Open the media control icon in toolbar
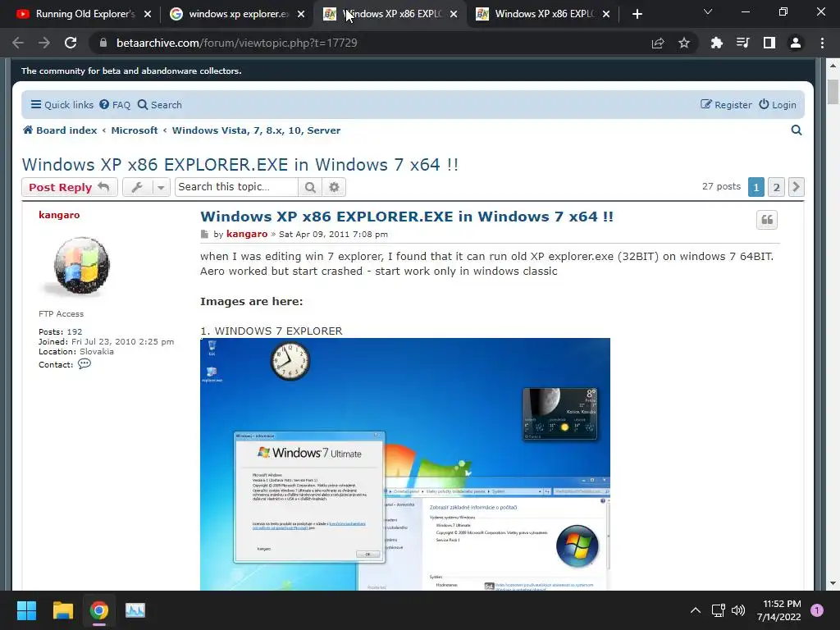The image size is (840, 630). [x=742, y=43]
